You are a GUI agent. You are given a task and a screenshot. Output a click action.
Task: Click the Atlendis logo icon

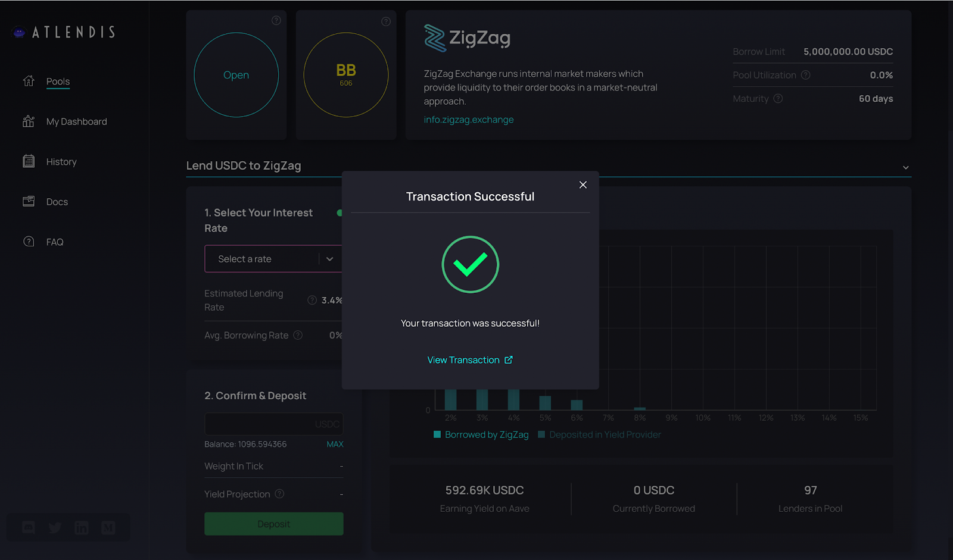19,32
